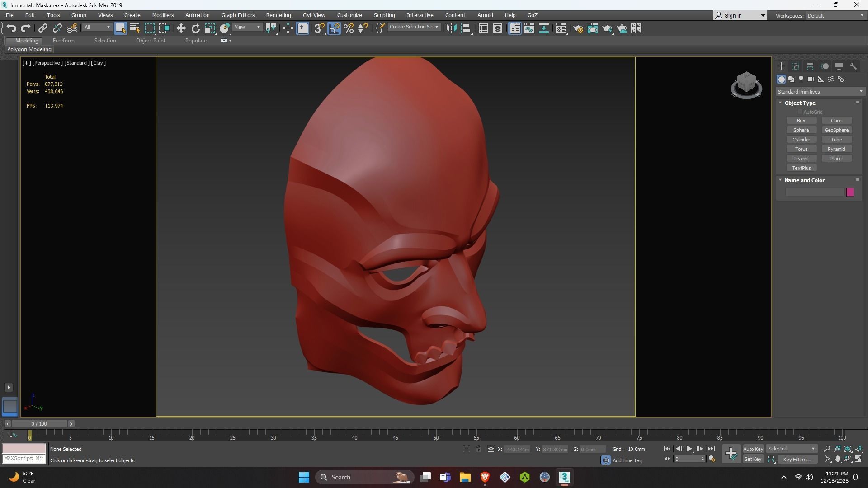Screen dimensions: 868x488
Task: Toggle Absolute/Offset transform type-in mode
Action: [491, 449]
